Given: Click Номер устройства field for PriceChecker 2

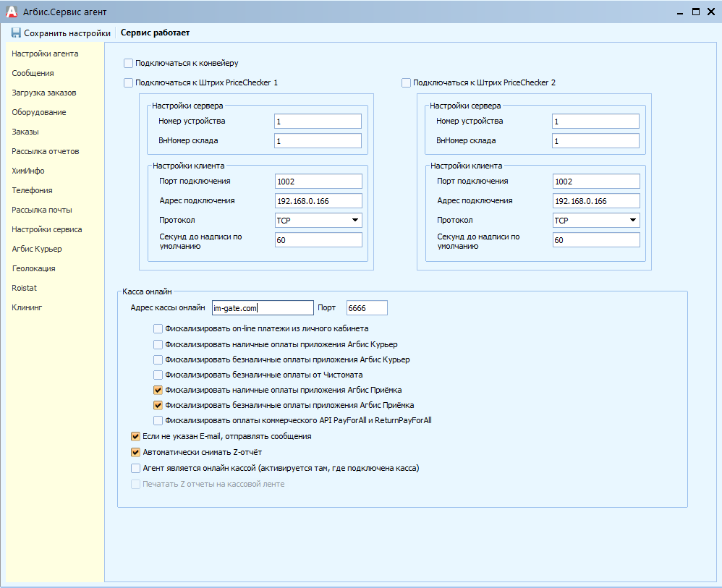Looking at the screenshot, I should [595, 122].
